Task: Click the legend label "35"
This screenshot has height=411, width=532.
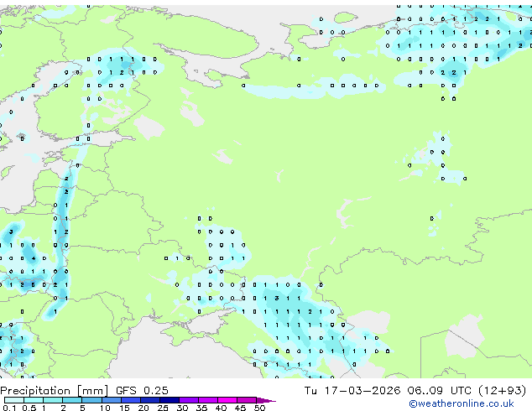Action: [201, 408]
